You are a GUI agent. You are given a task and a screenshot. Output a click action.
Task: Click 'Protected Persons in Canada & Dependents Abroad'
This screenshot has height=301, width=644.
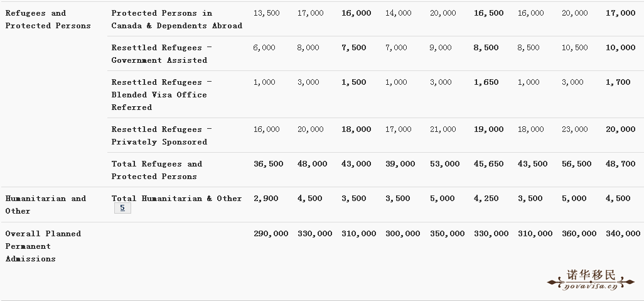coord(176,19)
